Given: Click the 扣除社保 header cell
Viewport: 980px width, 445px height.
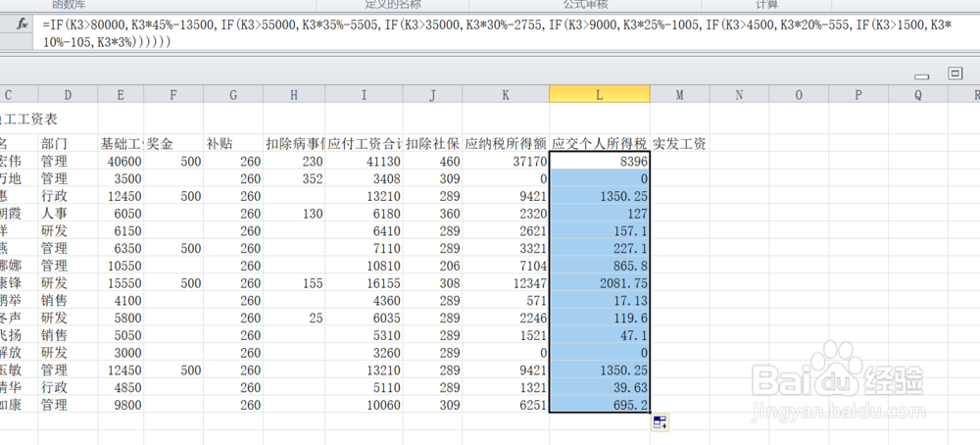Looking at the screenshot, I should coord(432,144).
